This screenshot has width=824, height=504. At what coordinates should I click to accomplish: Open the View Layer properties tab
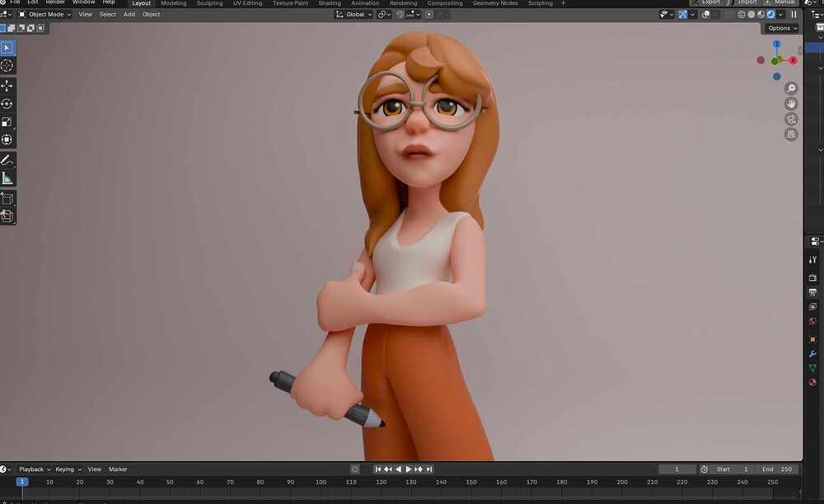pos(812,306)
